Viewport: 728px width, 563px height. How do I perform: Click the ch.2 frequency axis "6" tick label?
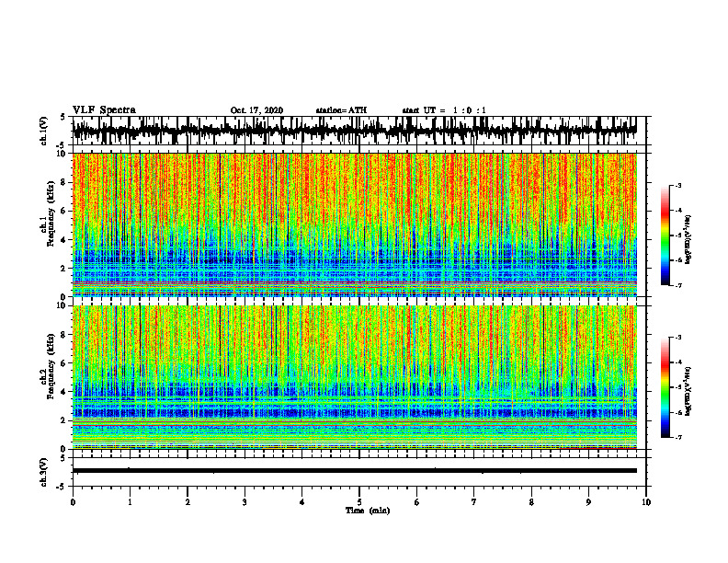(x=63, y=363)
